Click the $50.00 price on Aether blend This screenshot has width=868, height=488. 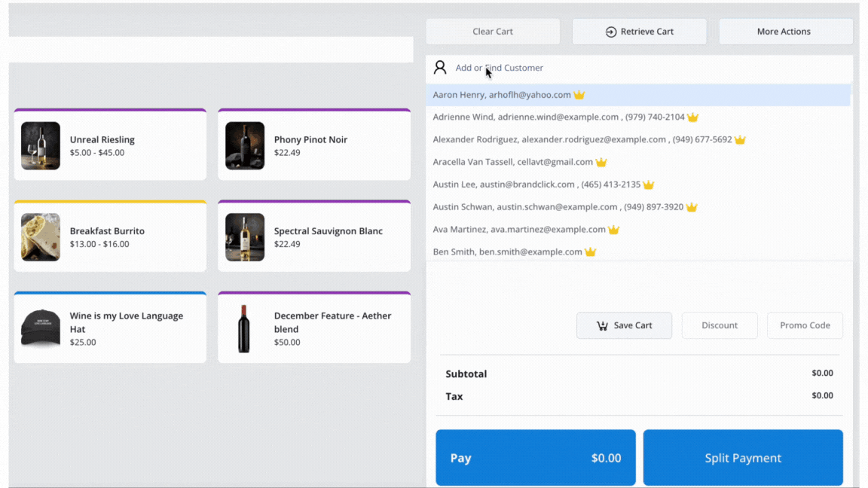click(287, 342)
